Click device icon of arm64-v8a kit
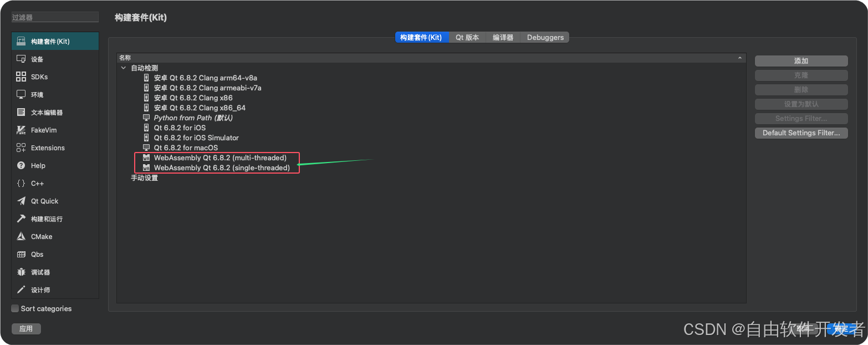This screenshot has height=345, width=868. [x=146, y=78]
